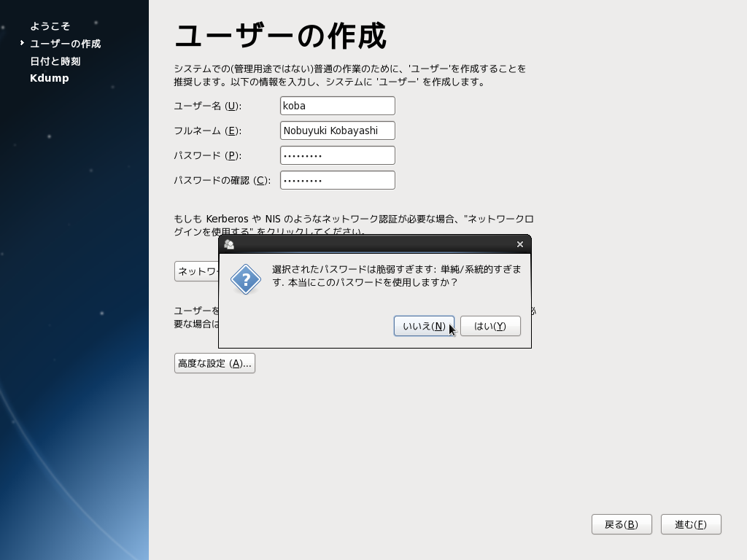747x560 pixels.
Task: Select the パスワードの確認 input field
Action: click(x=337, y=180)
